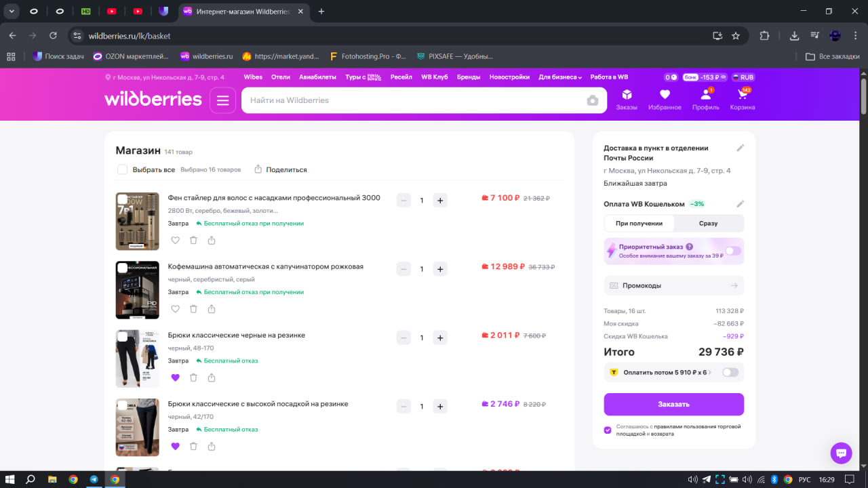Enable the Оплатить потом installment switch

[x=730, y=372]
